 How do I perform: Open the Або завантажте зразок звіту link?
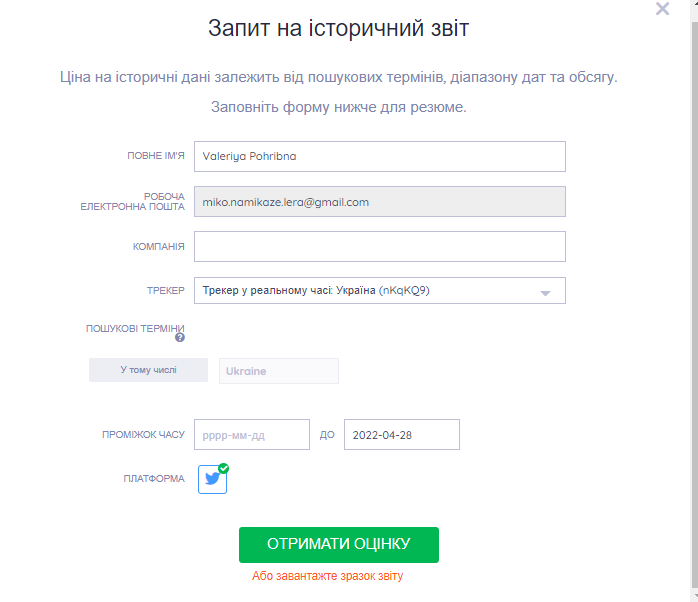click(327, 576)
